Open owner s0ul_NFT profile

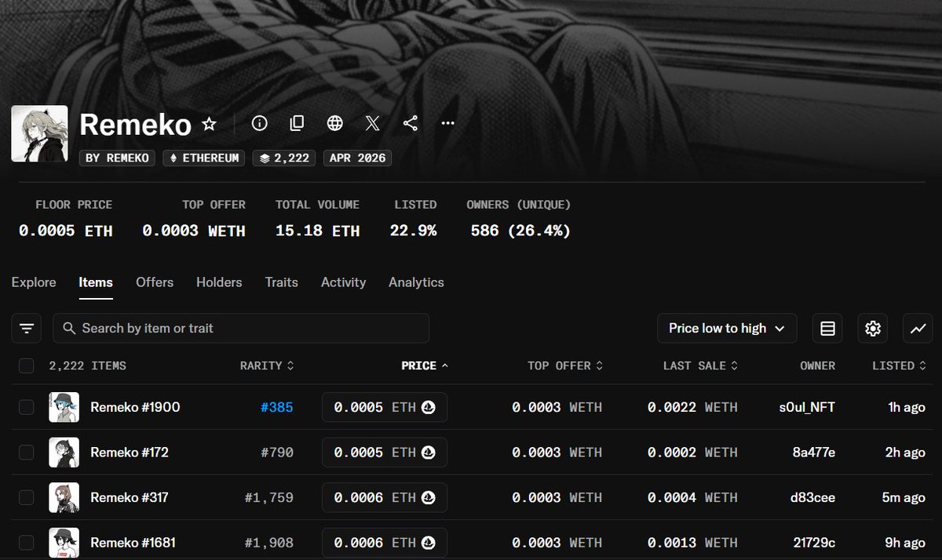pyautogui.click(x=805, y=407)
